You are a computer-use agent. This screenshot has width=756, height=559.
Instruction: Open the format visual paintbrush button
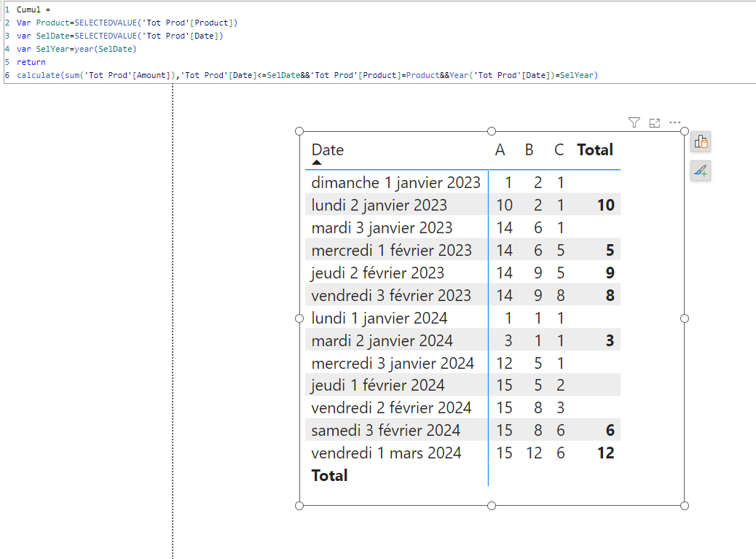coord(701,171)
